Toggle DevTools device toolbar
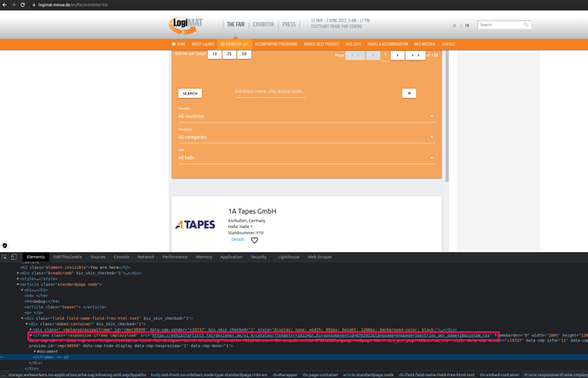588x378 pixels. [14, 257]
